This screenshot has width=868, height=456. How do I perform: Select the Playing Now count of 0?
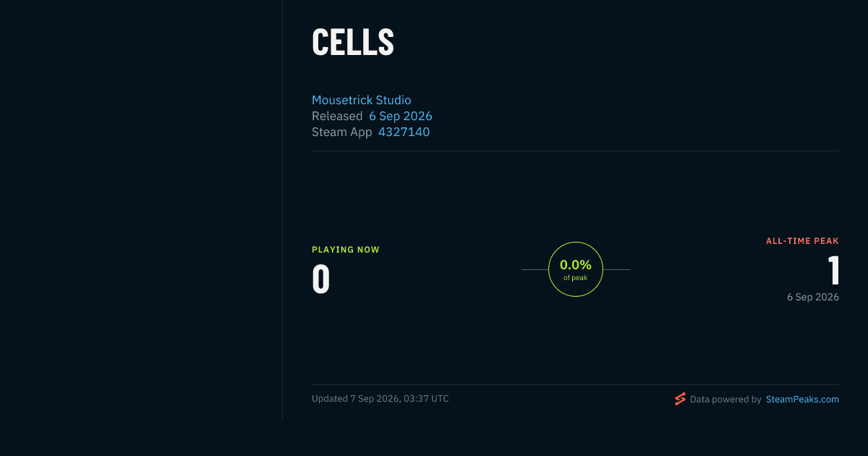click(321, 279)
